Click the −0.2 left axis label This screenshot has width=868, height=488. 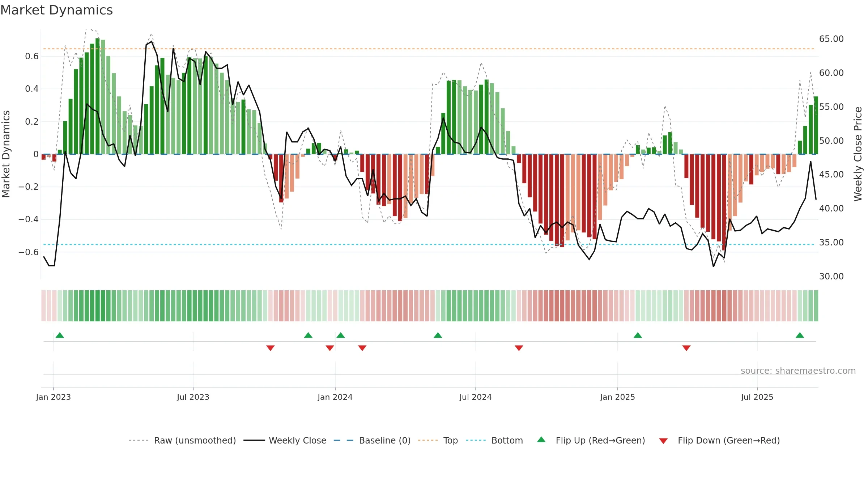[x=29, y=187]
